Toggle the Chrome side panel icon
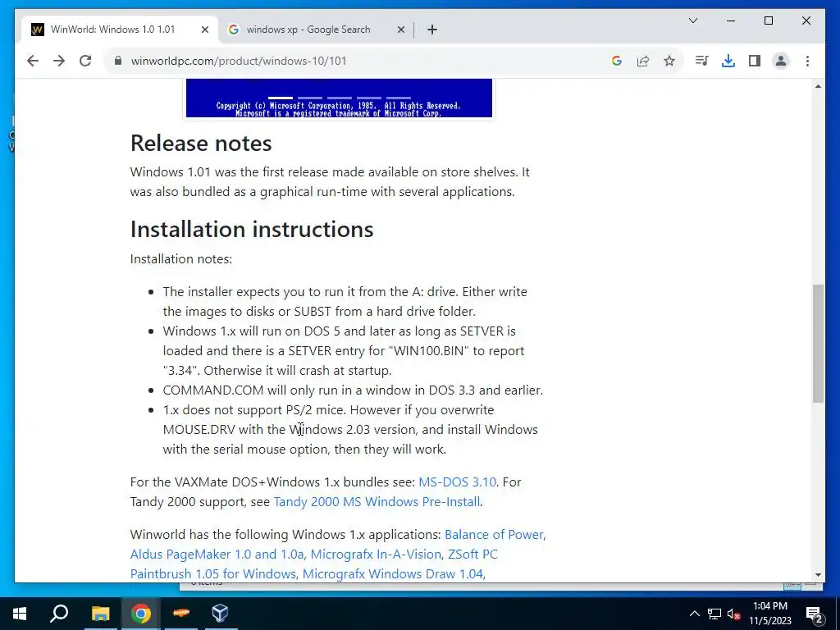 [x=755, y=61]
